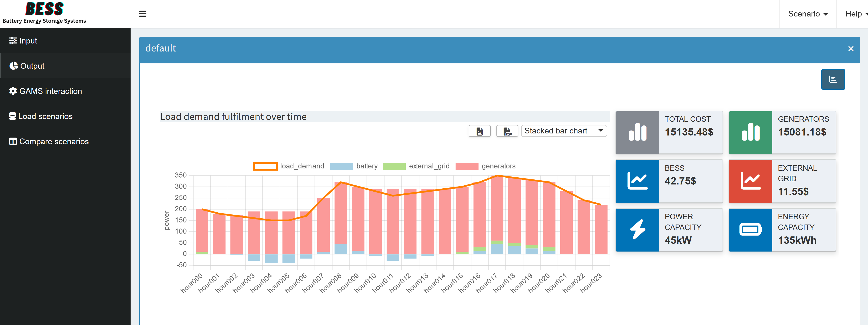The height and width of the screenshot is (325, 868).
Task: Click the Total Cost bar chart icon
Action: (637, 132)
